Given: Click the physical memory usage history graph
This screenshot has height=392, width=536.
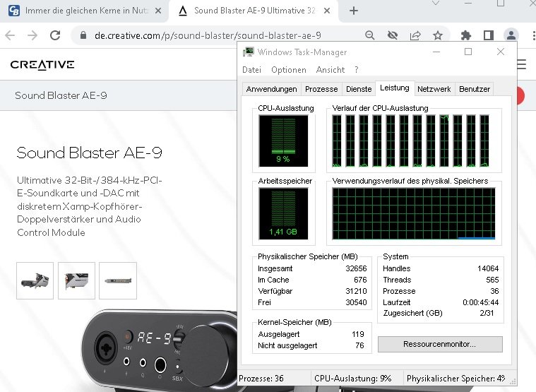Looking at the screenshot, I should click(414, 213).
